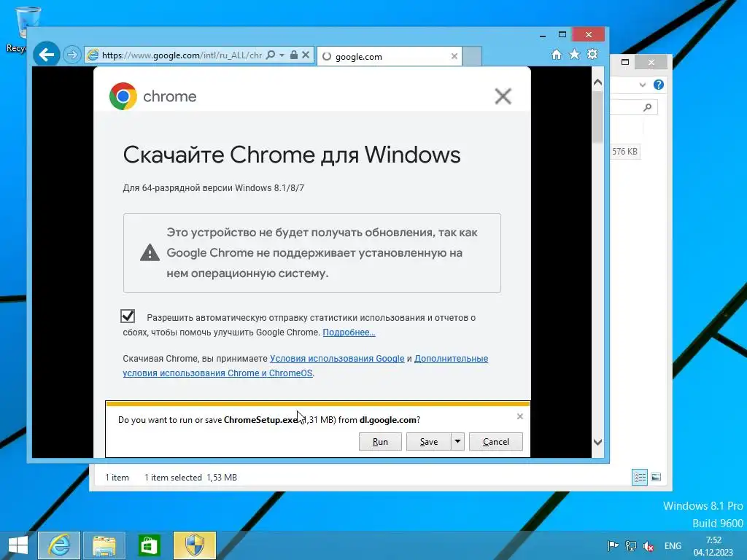
Task: Open Explorer window help icon
Action: (659, 85)
